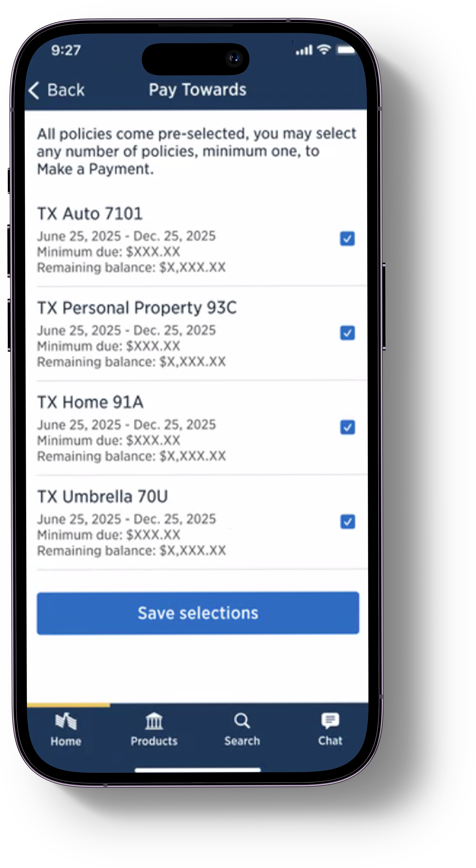Viewport: 476px width, 868px height.
Task: Switch to the Search tab label
Action: coord(242,741)
